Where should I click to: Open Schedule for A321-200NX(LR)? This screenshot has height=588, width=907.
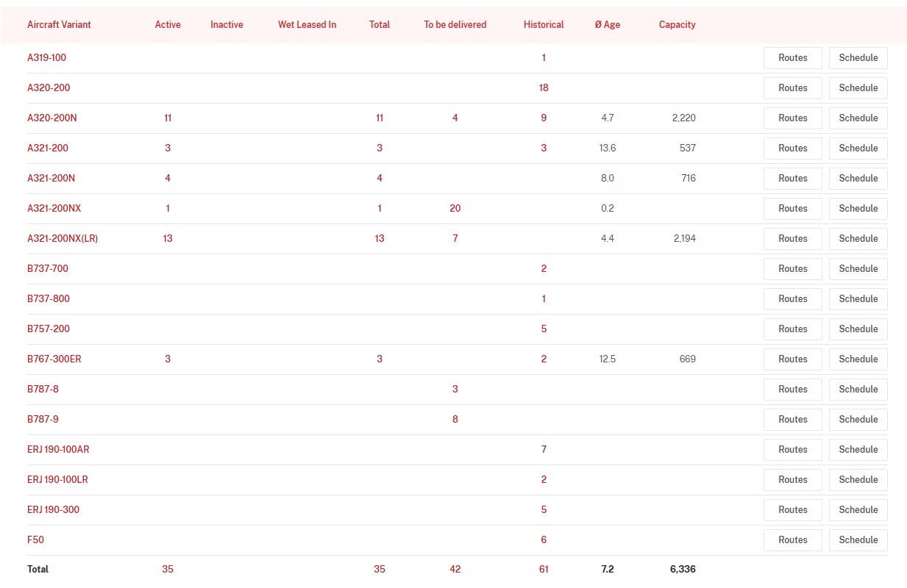tap(858, 239)
